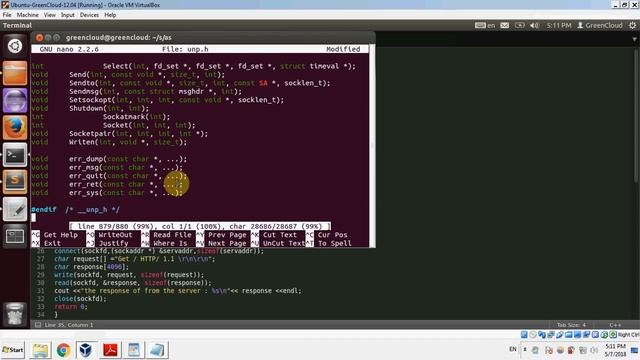Viewport: 640px width, 360px height.
Task: Click Windows EN language indicator
Action: 513,349
